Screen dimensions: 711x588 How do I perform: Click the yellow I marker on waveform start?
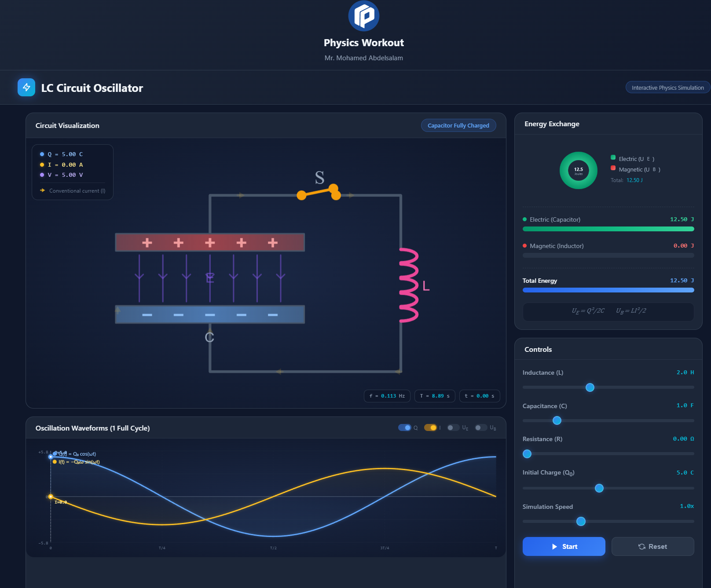pos(51,497)
